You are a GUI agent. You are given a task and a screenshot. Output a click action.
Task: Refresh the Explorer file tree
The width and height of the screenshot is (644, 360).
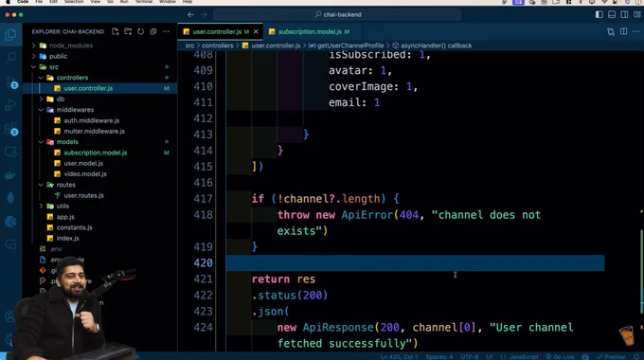pyautogui.click(x=140, y=31)
